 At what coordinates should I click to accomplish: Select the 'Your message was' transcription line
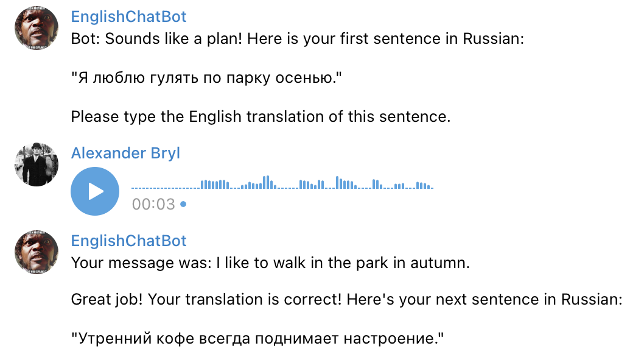point(270,263)
